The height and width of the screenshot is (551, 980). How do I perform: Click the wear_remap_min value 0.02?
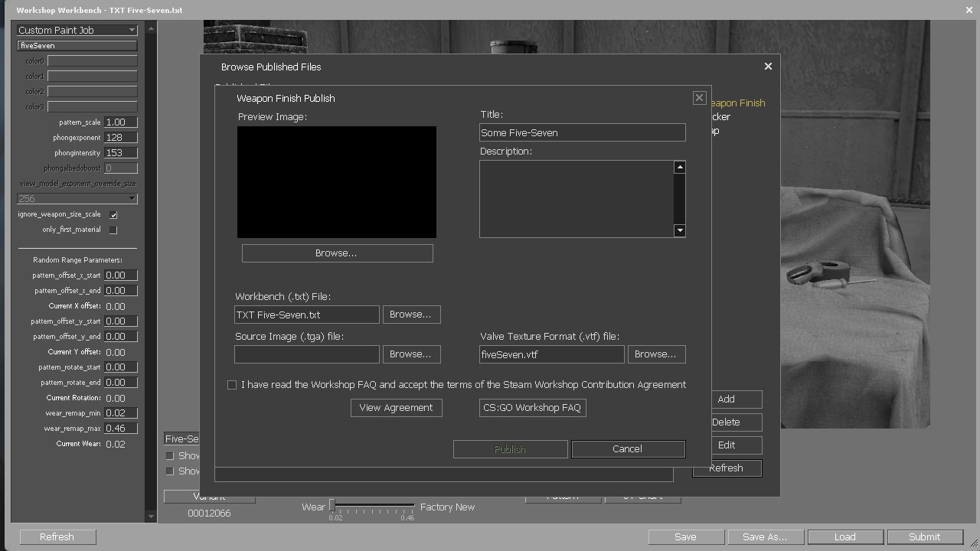click(x=121, y=412)
